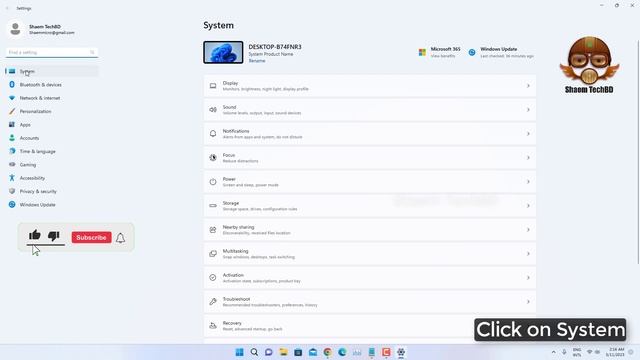
Task: Click the Windows Update sidebar icon
Action: point(12,204)
